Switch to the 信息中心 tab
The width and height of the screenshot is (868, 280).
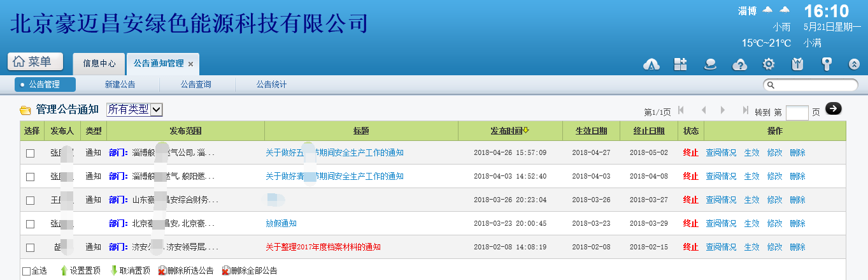tap(99, 64)
